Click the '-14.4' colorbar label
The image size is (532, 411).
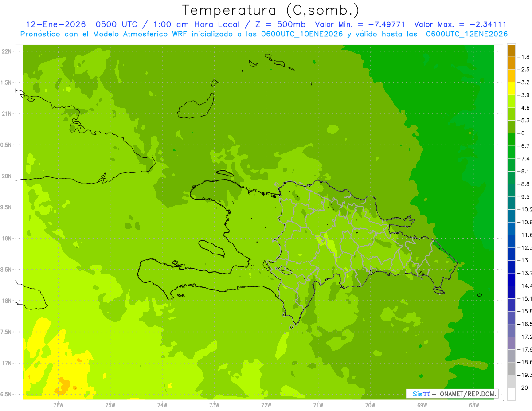[x=525, y=286]
